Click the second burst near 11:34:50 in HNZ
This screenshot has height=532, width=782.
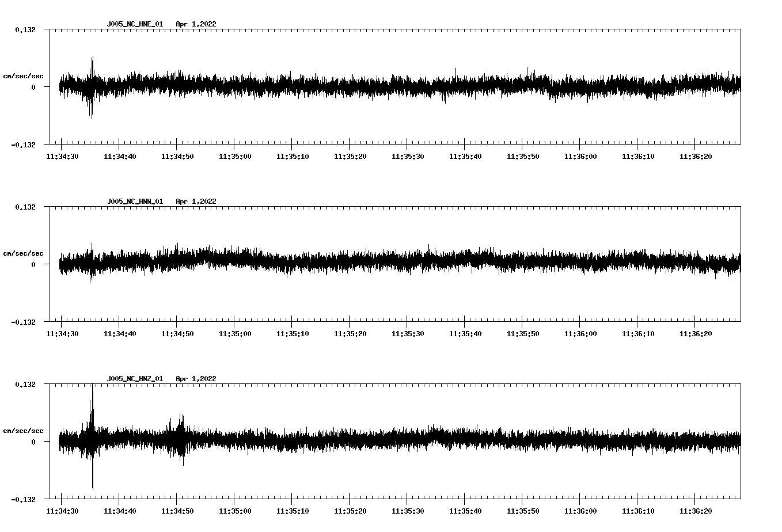click(179, 439)
